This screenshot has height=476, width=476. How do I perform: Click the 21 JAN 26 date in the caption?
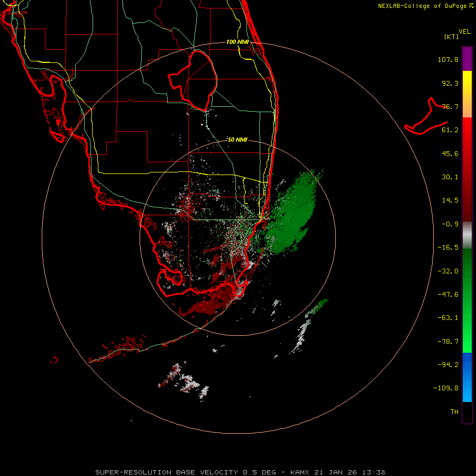tap(336, 472)
